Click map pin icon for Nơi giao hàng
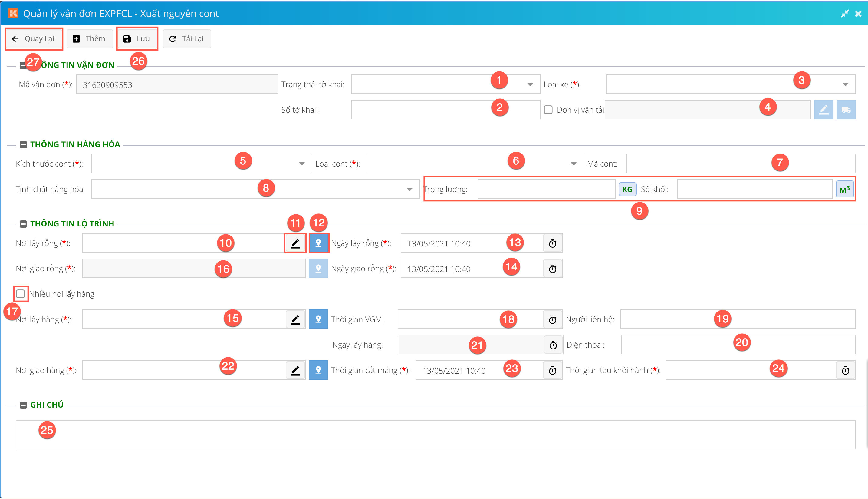Image resolution: width=868 pixels, height=499 pixels. click(318, 370)
